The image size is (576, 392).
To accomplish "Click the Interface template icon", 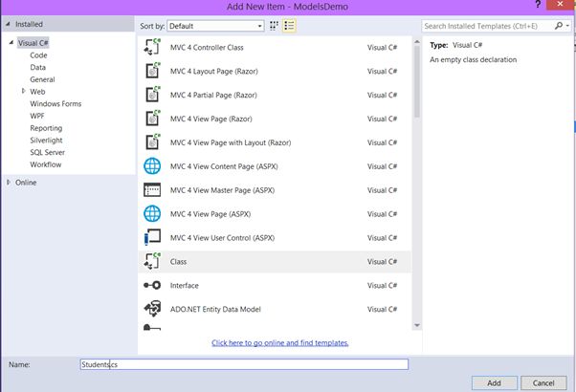I will pos(152,285).
